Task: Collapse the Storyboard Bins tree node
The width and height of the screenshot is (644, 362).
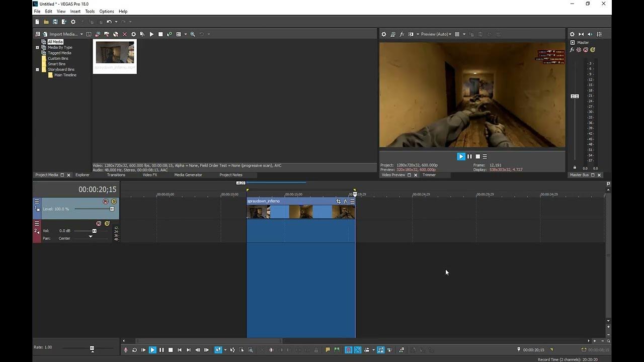Action: pyautogui.click(x=37, y=69)
